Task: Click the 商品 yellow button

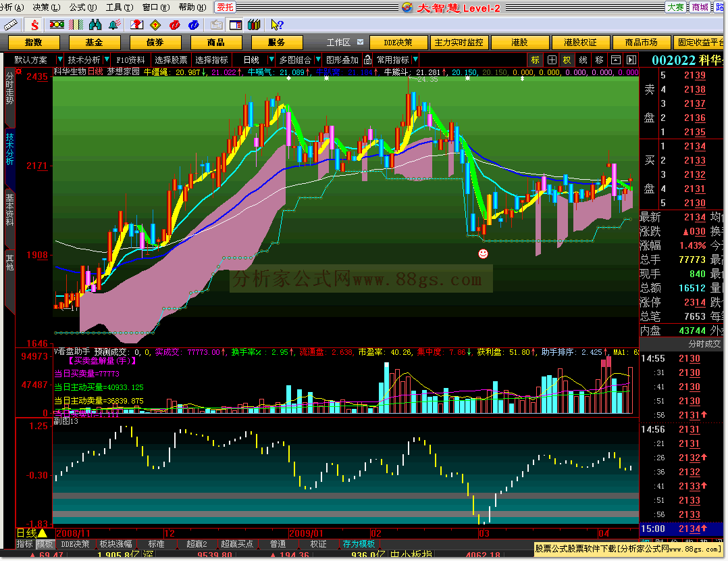Action: (216, 43)
